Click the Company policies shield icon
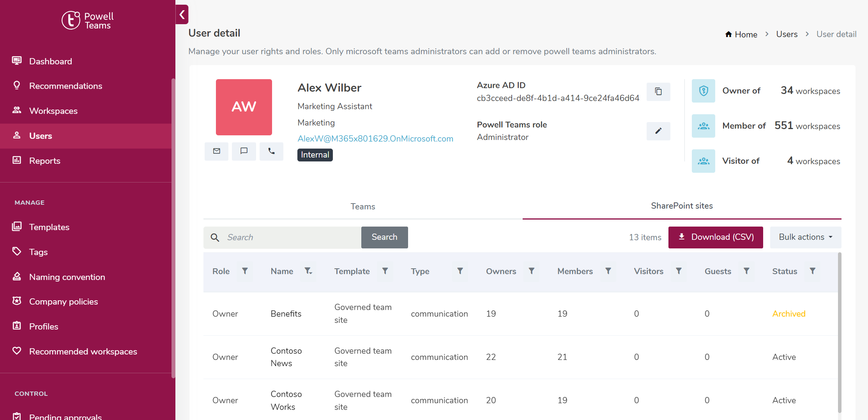Viewport: 868px width, 420px height. pyautogui.click(x=17, y=301)
